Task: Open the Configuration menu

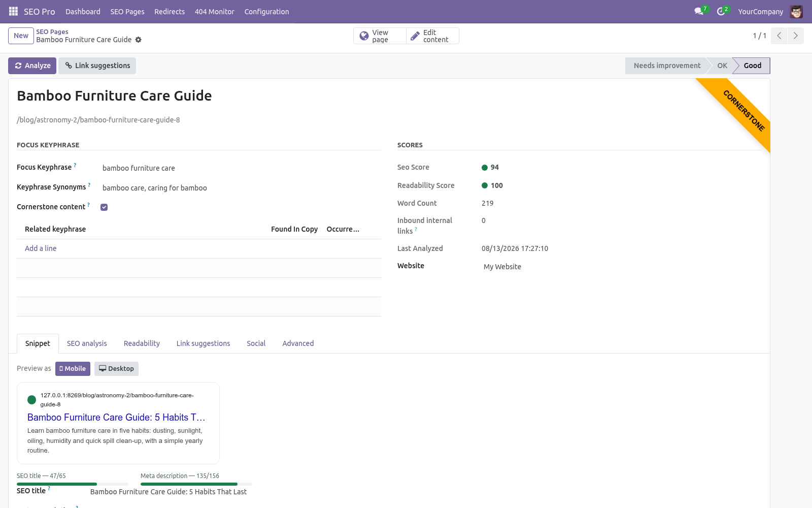Action: (x=266, y=11)
